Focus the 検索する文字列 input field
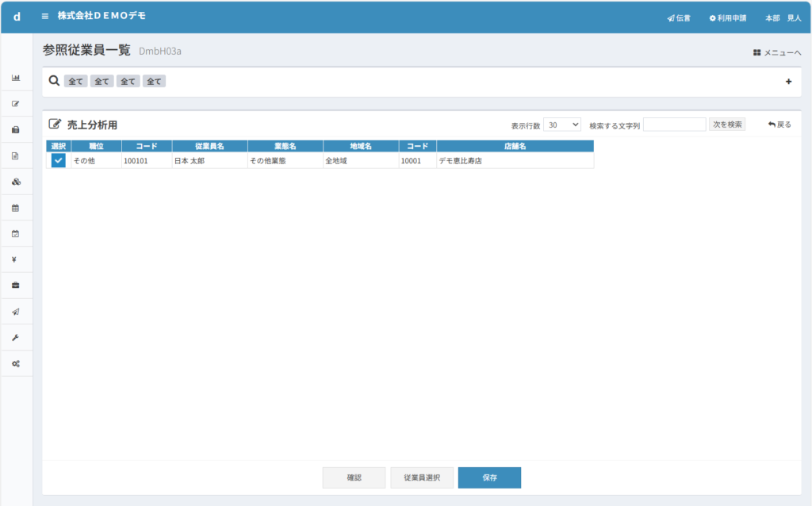The image size is (812, 506). pyautogui.click(x=674, y=125)
